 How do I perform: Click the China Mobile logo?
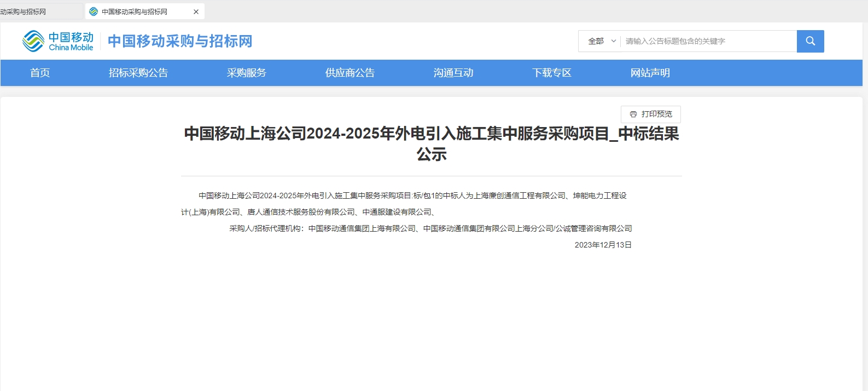point(58,41)
